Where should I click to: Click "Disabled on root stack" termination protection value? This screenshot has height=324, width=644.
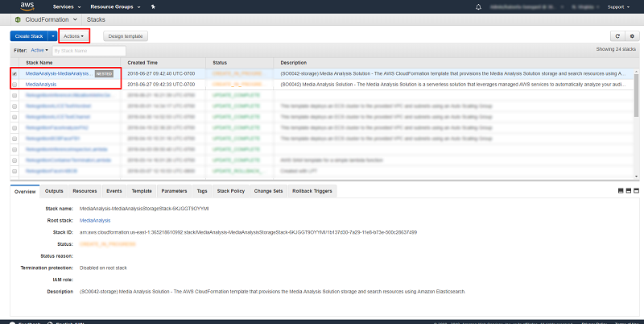103,268
